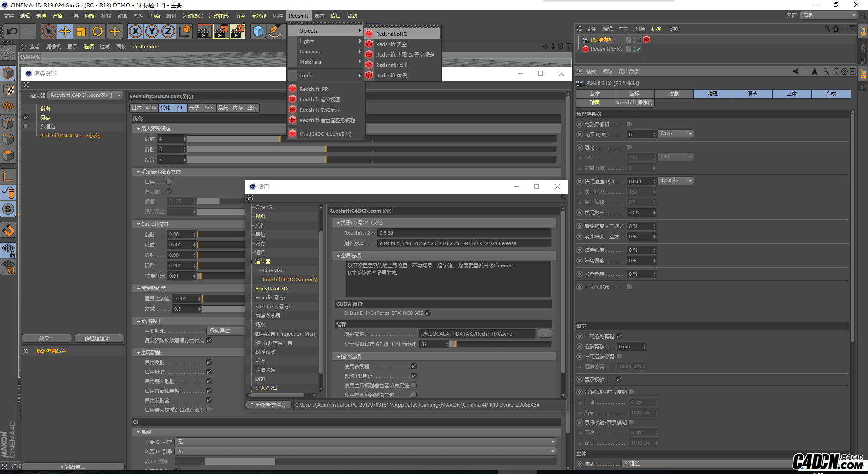The width and height of the screenshot is (868, 474).
Task: Select the Live Selection arrow tool
Action: click(x=48, y=31)
